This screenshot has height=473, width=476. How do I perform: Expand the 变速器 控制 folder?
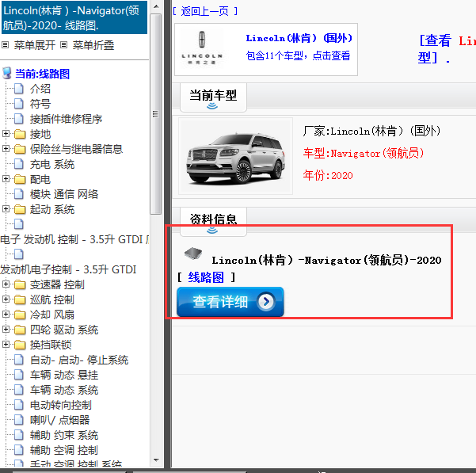tap(6, 284)
